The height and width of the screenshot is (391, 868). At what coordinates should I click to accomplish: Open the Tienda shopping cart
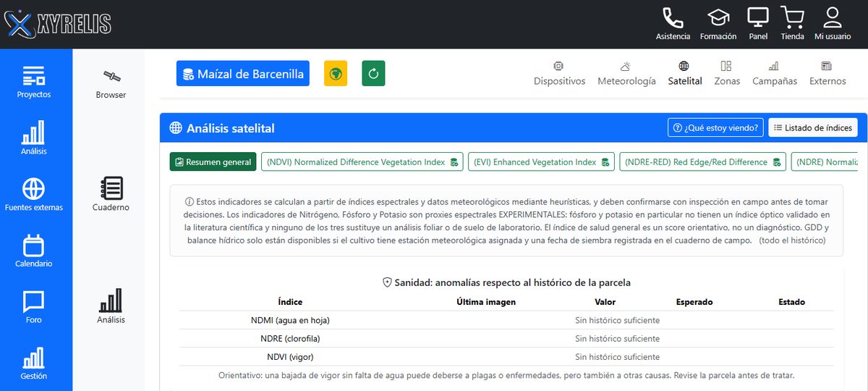tap(793, 24)
